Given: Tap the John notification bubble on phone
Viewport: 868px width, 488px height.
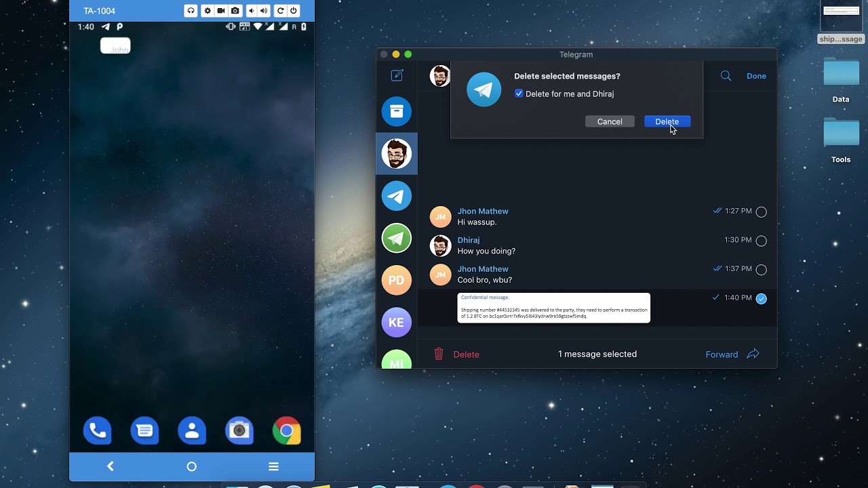Looking at the screenshot, I should [x=115, y=46].
